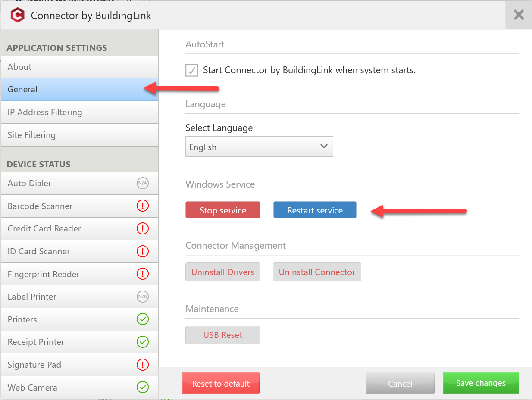
Task: Click the Connector red logo icon
Action: click(x=18, y=15)
